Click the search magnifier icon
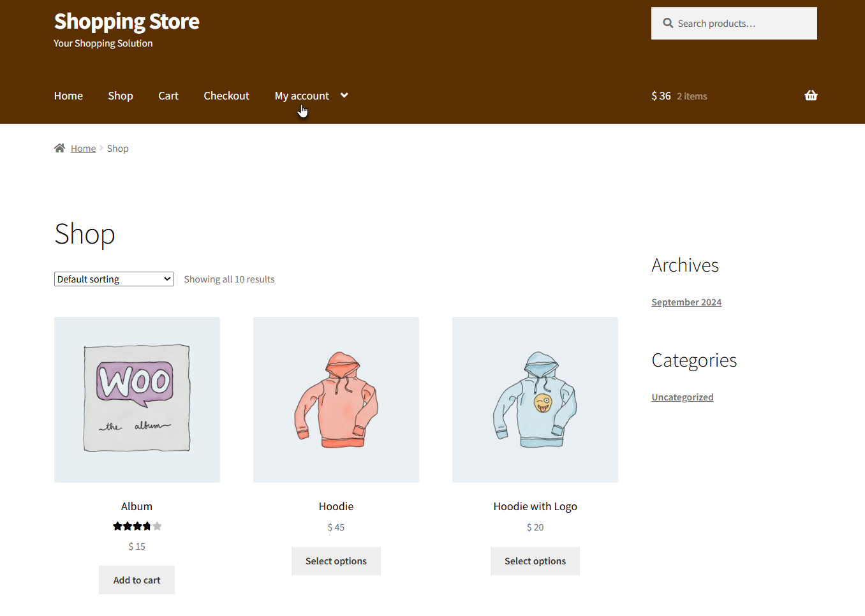 click(668, 24)
